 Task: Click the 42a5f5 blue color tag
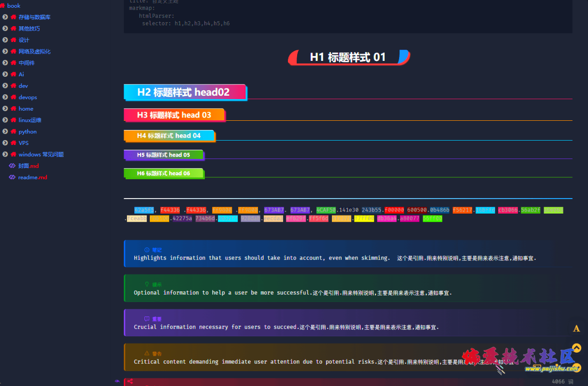pyautogui.click(x=144, y=210)
